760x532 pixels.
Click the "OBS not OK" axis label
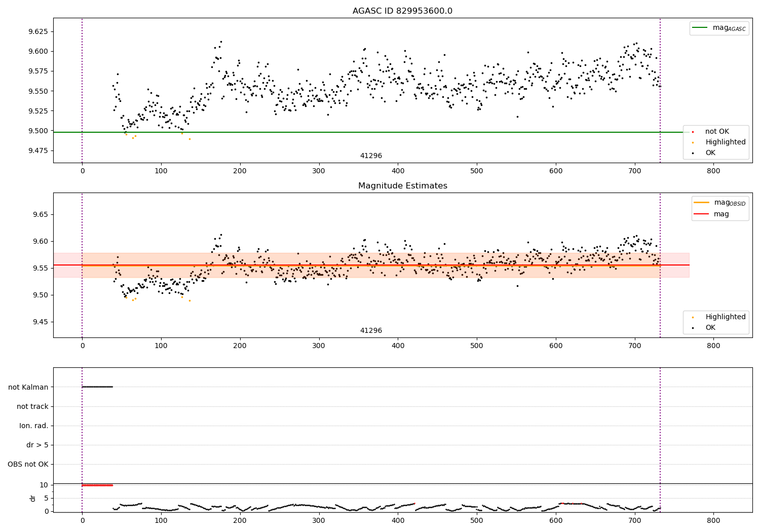pyautogui.click(x=28, y=465)
